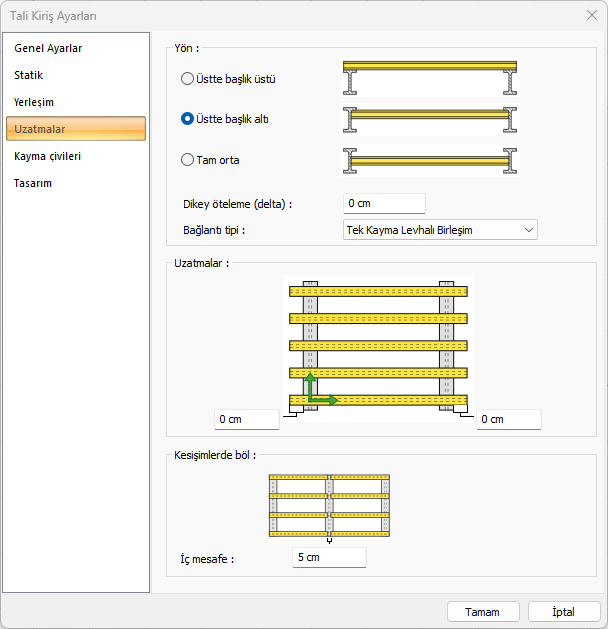Viewport: 608px width, 629px height.
Task: Click the 'Üstte başlık altı' beam illustration
Action: tap(430, 119)
